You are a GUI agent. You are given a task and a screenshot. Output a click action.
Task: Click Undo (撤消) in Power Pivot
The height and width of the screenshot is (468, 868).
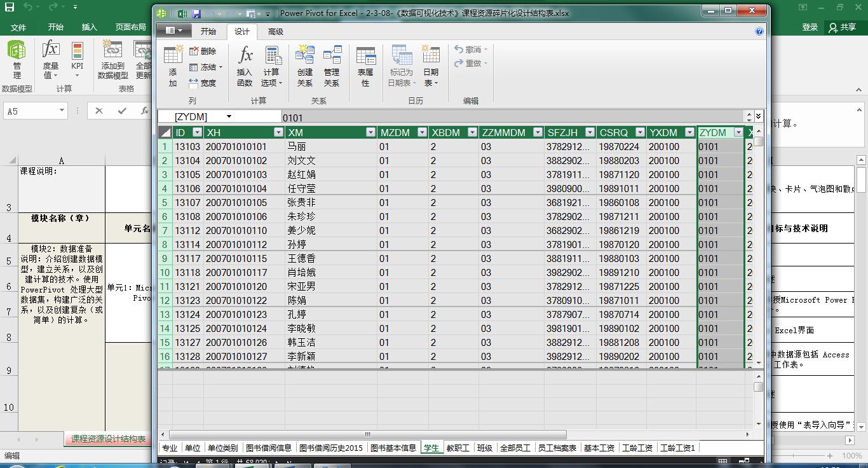tap(471, 50)
